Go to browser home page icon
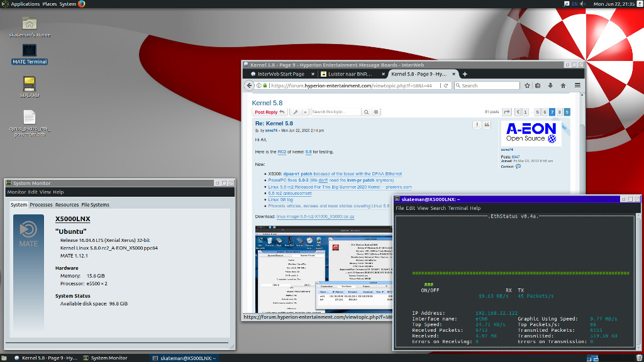This screenshot has width=644, height=362. coord(563,85)
